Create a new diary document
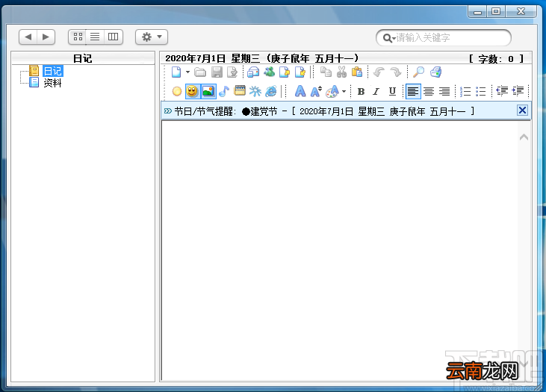The height and width of the screenshot is (392, 546). [x=176, y=72]
